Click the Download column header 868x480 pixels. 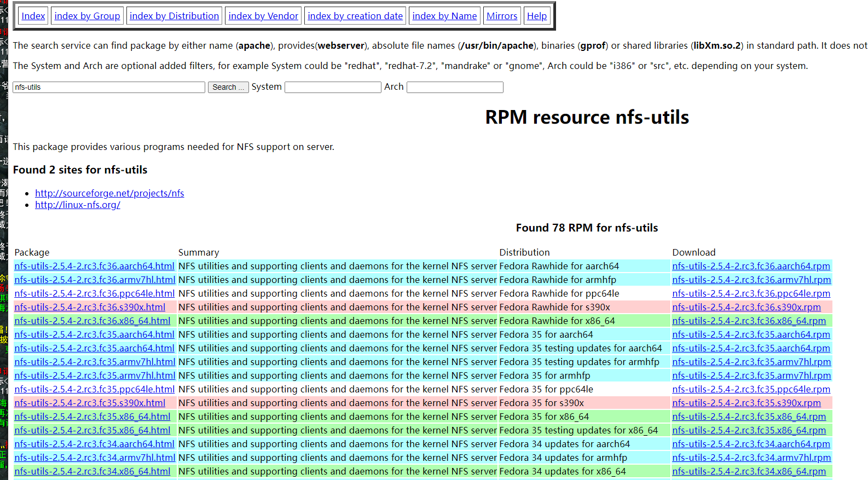click(694, 252)
